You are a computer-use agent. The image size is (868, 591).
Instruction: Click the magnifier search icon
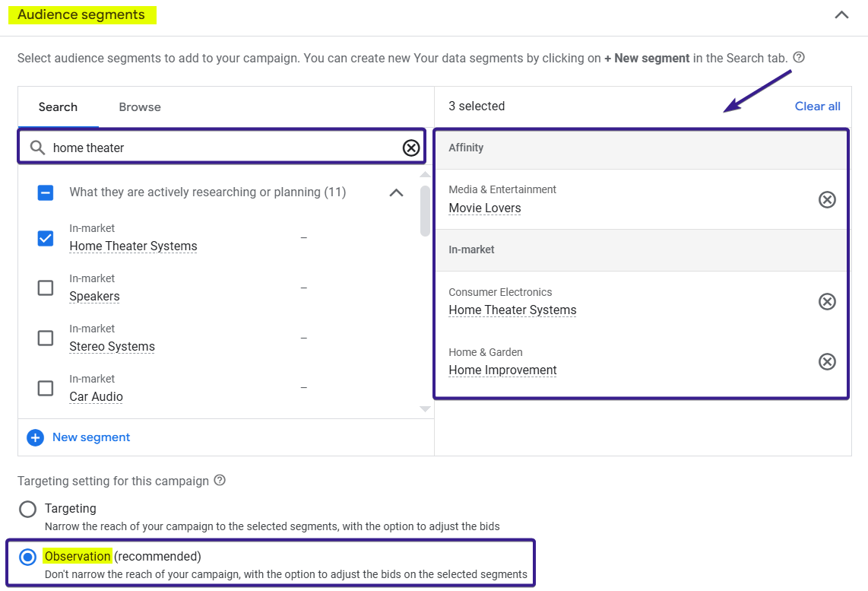point(37,148)
